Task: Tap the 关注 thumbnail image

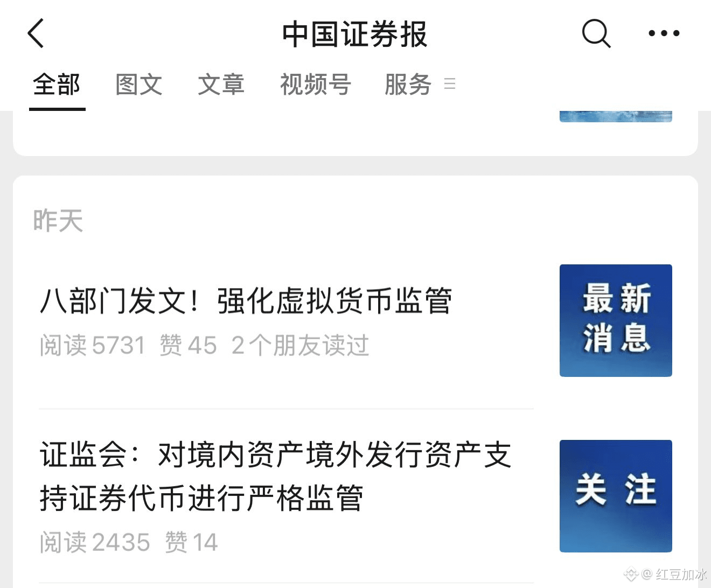Action: point(616,496)
